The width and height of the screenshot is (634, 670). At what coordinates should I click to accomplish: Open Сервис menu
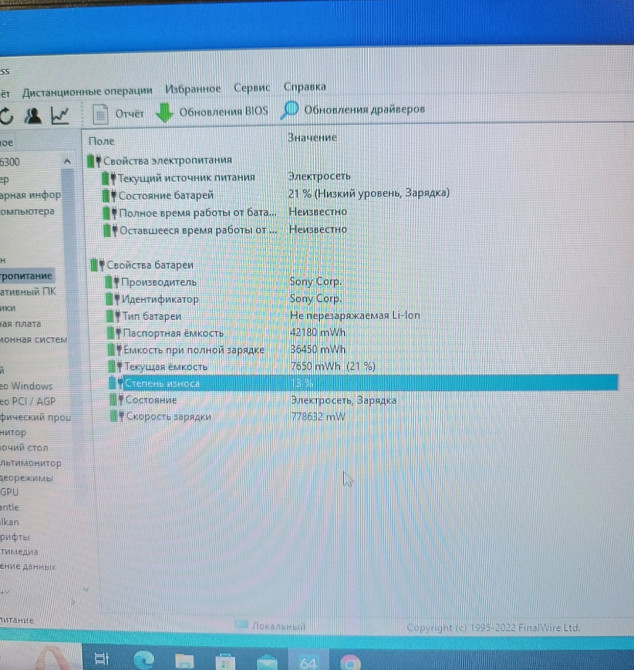(252, 88)
